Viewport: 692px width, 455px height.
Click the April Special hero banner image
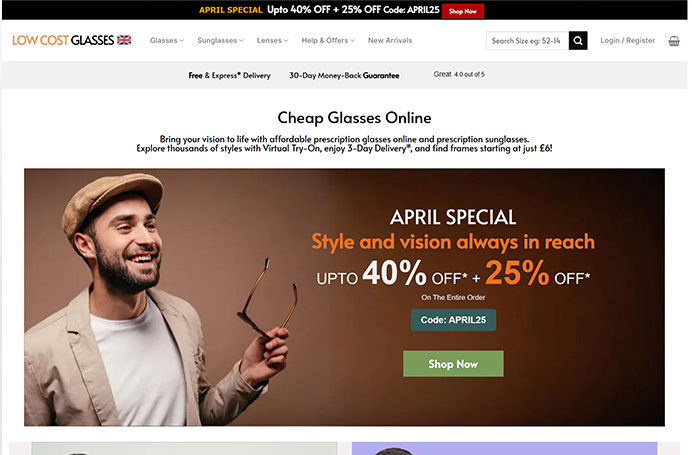[x=344, y=297]
